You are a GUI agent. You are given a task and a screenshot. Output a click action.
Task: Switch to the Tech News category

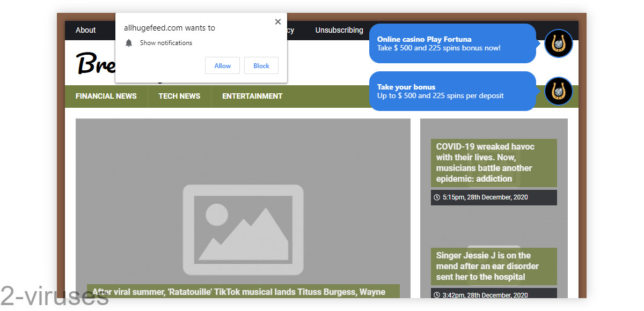(x=179, y=96)
